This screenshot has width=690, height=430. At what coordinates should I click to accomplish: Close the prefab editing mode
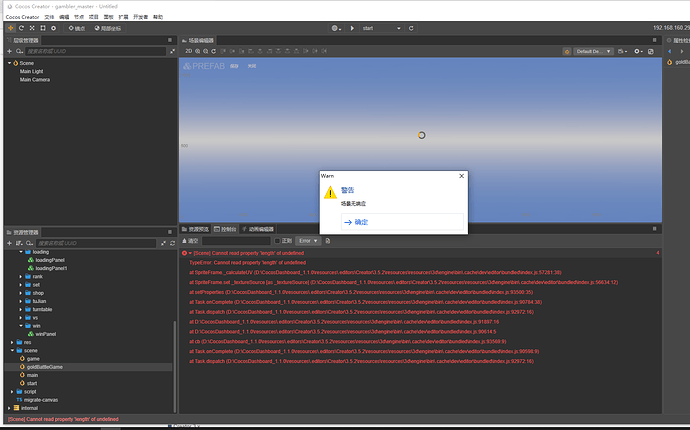coord(252,66)
